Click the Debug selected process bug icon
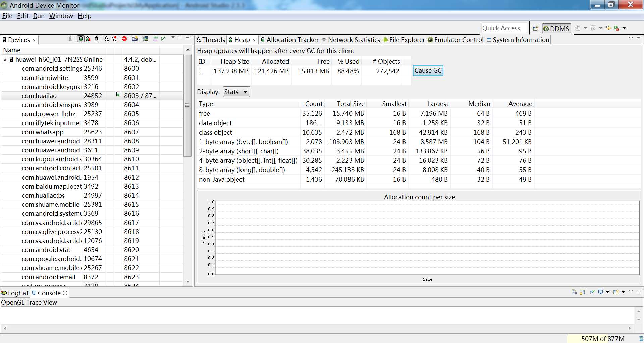The width and height of the screenshot is (644, 343). click(x=70, y=39)
